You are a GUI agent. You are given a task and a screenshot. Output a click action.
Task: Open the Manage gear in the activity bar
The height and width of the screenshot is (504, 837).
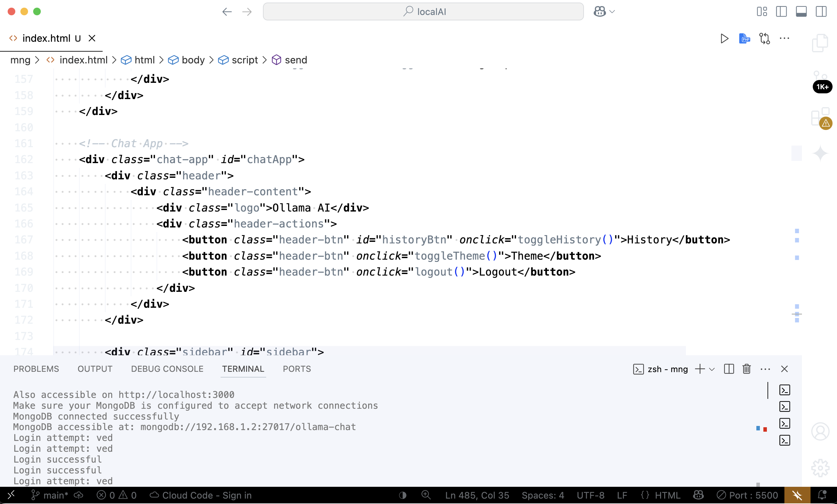tap(820, 468)
